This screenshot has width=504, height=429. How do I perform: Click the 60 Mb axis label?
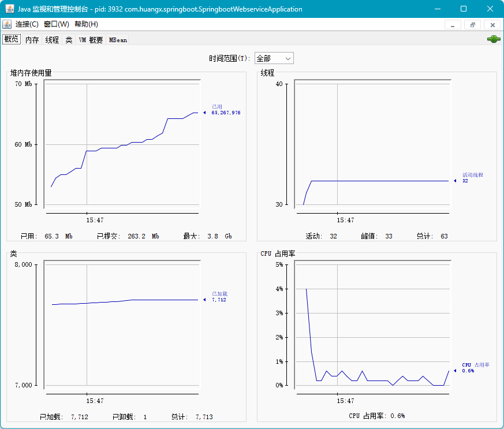point(24,144)
